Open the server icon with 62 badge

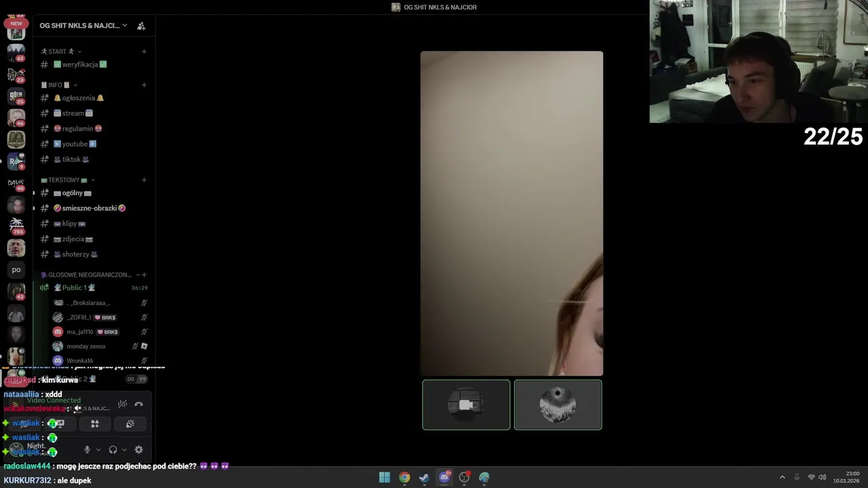point(16,52)
